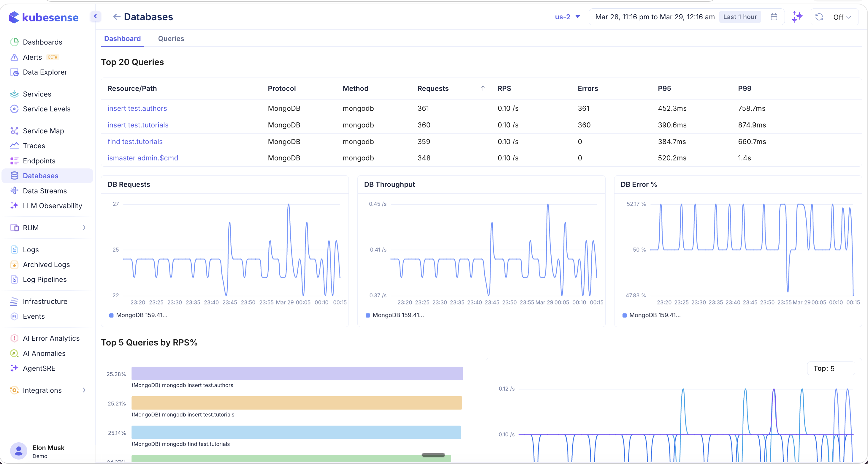Screen dimensions: 868x464
Task: Open the us-2 region dropdown
Action: 567,17
